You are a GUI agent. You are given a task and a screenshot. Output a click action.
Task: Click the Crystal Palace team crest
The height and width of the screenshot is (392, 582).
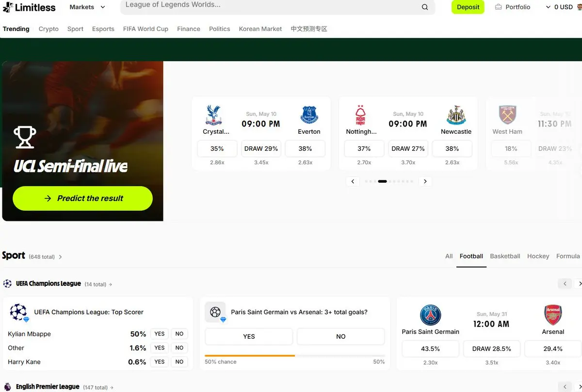[213, 115]
